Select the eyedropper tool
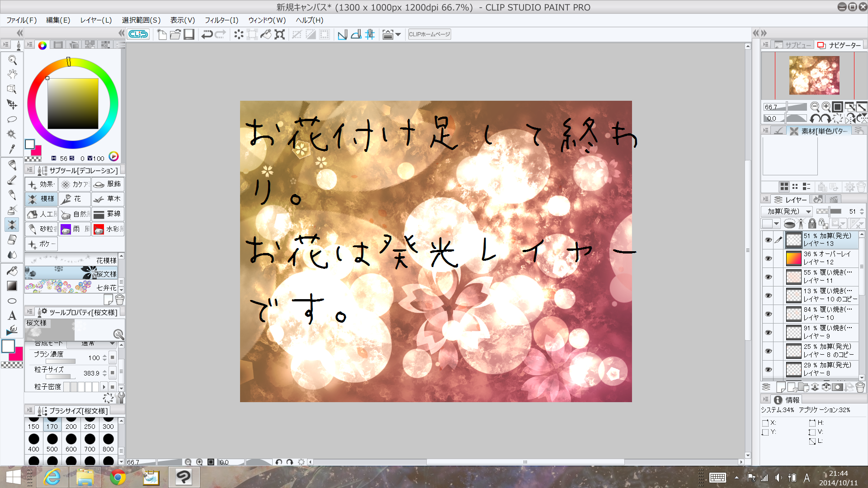 pyautogui.click(x=12, y=149)
